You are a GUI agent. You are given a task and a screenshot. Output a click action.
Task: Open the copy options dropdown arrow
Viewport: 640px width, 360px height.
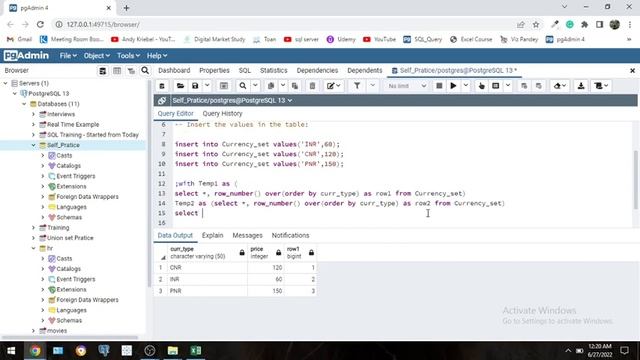pos(282,86)
